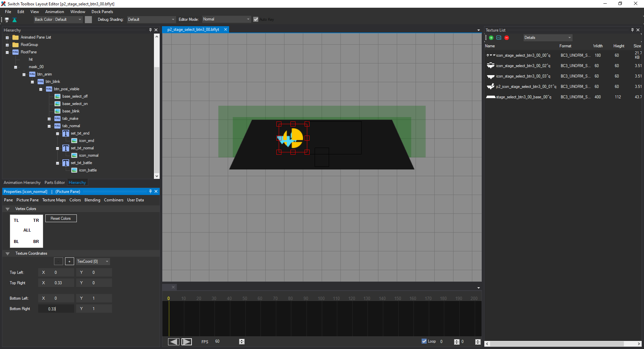Click the Save icon in the toolbar
This screenshot has width=644, height=349.
[x=7, y=20]
